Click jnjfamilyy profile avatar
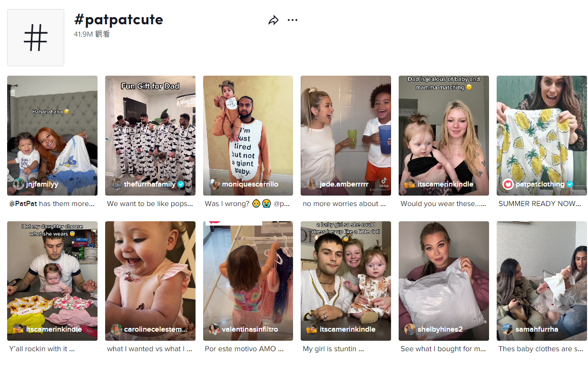Image resolution: width=588 pixels, height=365 pixels. [19, 184]
